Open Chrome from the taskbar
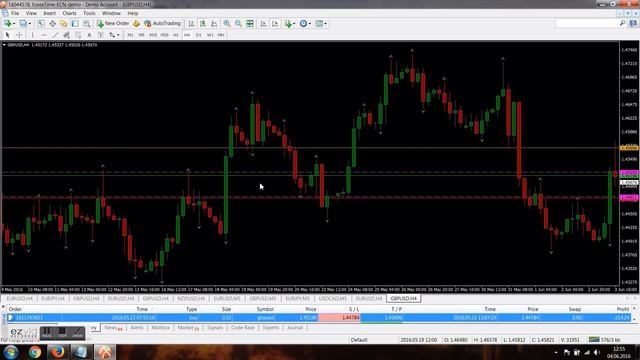This screenshot has height=360, width=640. pyautogui.click(x=35, y=352)
